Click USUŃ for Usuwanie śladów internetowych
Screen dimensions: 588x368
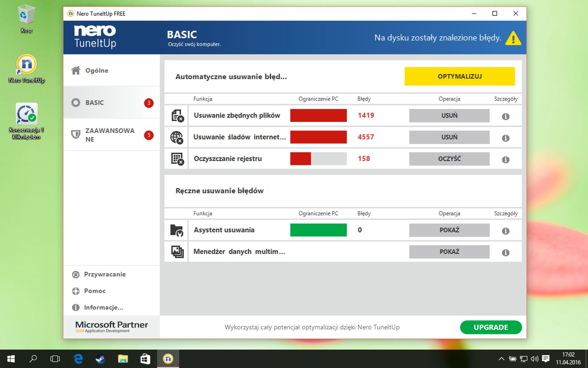449,137
